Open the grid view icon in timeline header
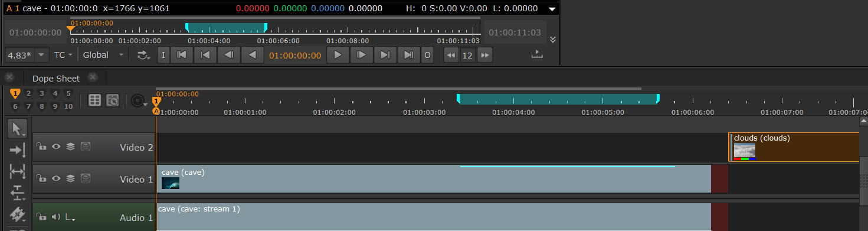Screen dimensions: 868x231 [x=94, y=100]
